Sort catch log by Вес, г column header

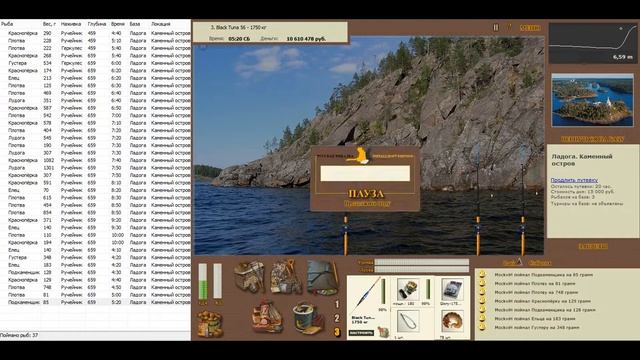coord(49,24)
